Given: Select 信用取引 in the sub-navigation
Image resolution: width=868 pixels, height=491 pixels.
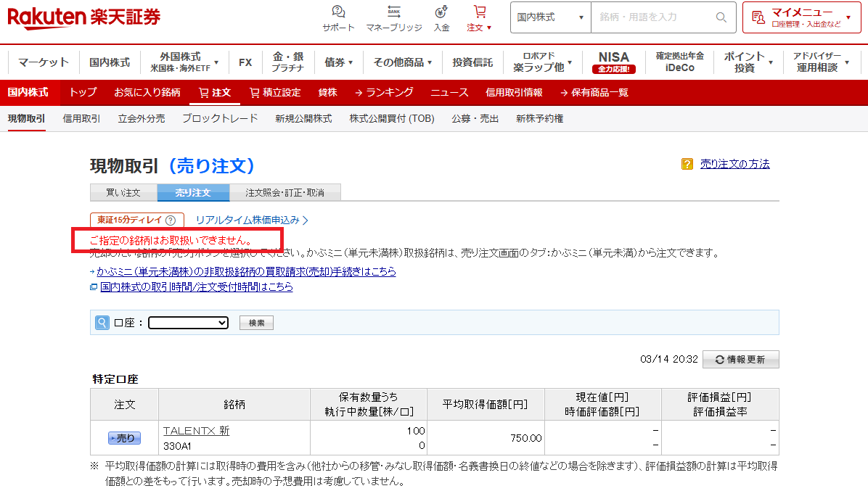Looking at the screenshot, I should click(x=81, y=118).
